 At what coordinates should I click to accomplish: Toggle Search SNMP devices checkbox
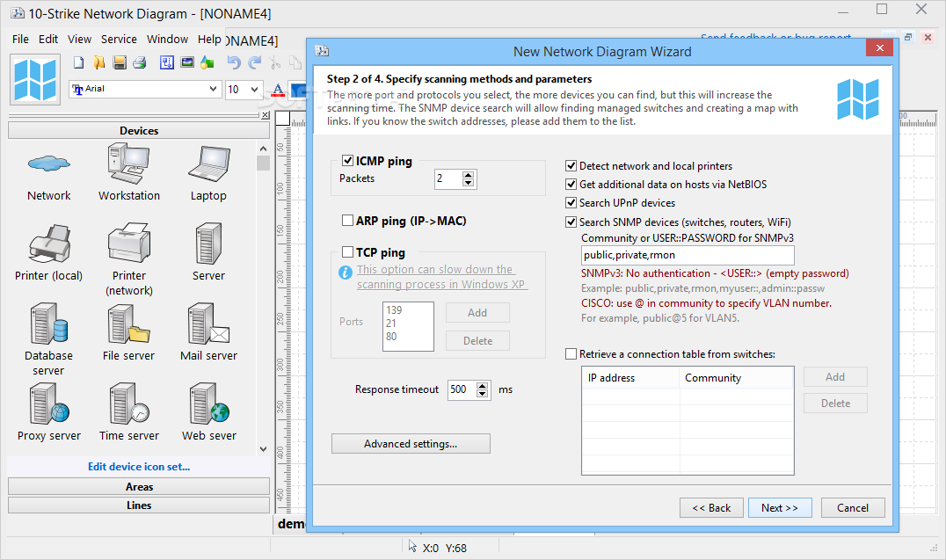(571, 222)
